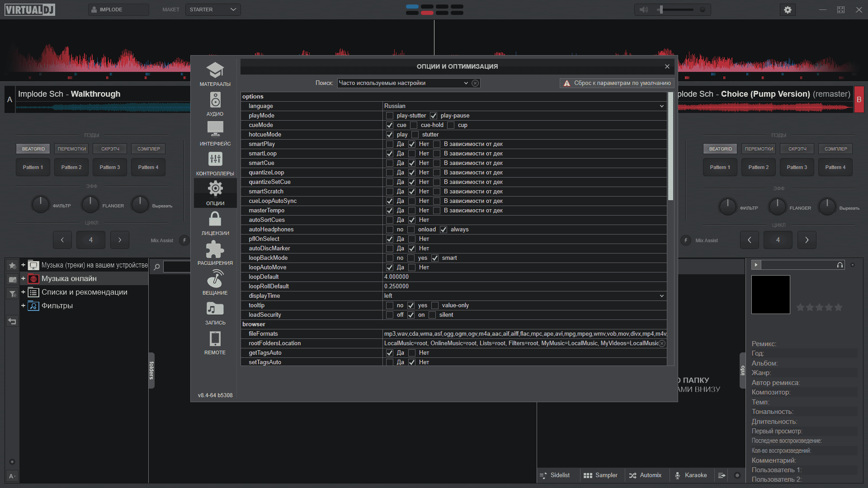Adjust the master volume slider

click(x=676, y=9)
